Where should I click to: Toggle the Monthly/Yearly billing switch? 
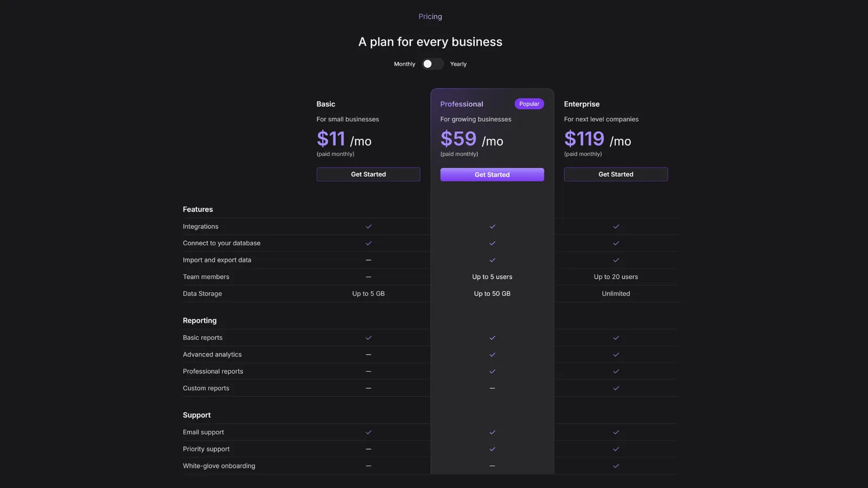click(432, 64)
